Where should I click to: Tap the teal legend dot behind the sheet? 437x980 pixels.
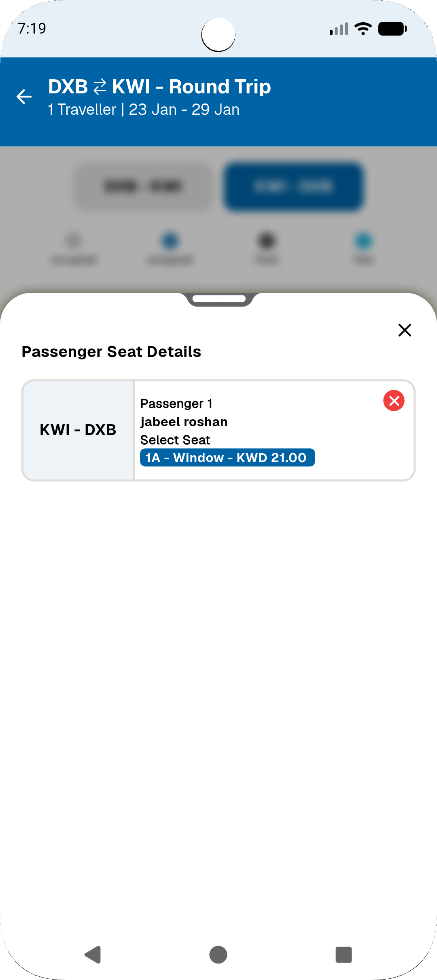pos(364,241)
